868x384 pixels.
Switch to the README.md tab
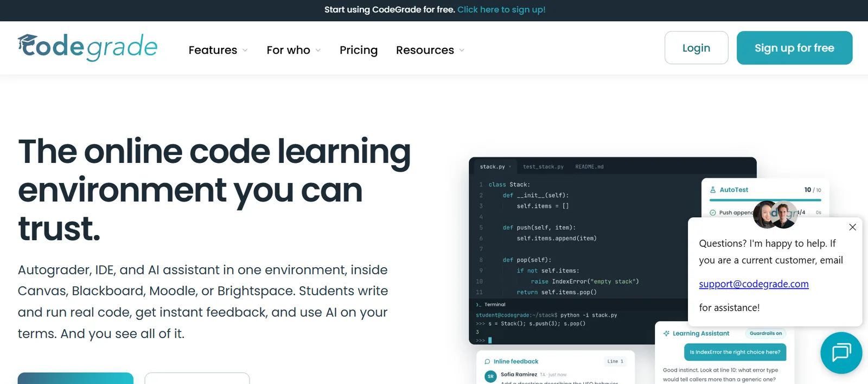pos(589,167)
